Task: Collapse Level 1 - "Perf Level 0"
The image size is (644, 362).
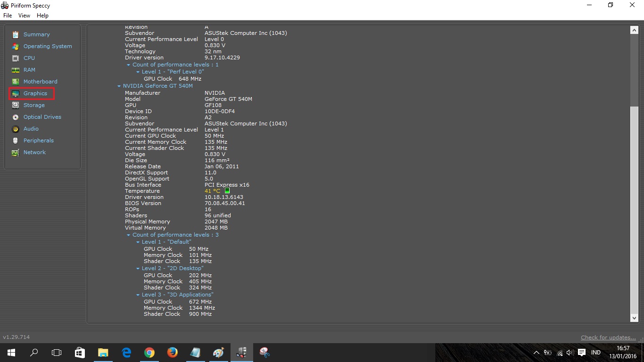Action: pos(138,72)
